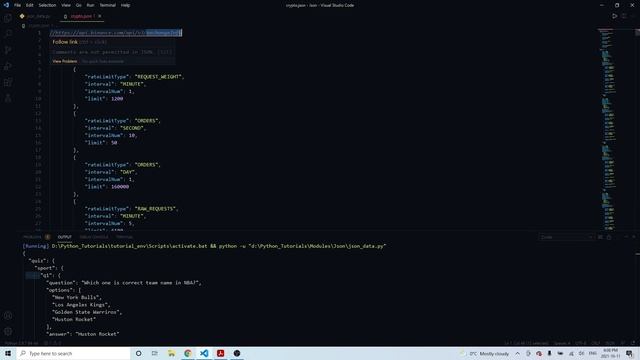
Task: Open the Testing flask icon in activity bar
Action: [8, 98]
